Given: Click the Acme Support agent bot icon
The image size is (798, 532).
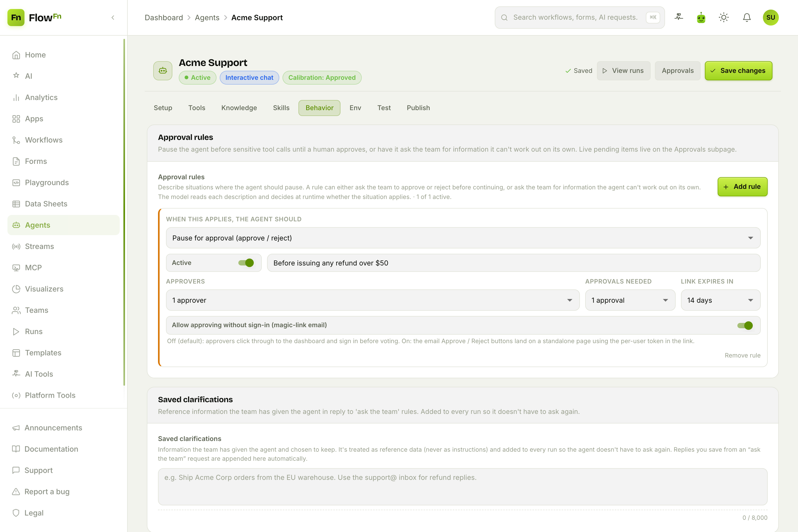Looking at the screenshot, I should pyautogui.click(x=163, y=70).
